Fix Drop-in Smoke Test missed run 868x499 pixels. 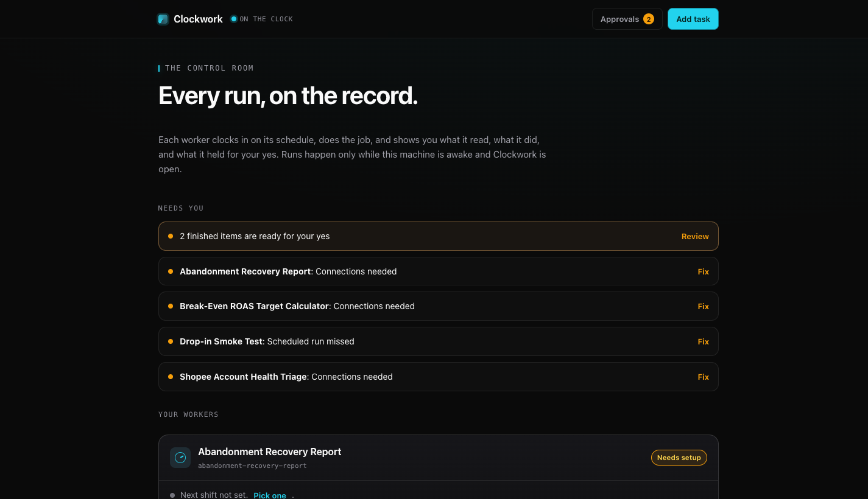click(704, 341)
